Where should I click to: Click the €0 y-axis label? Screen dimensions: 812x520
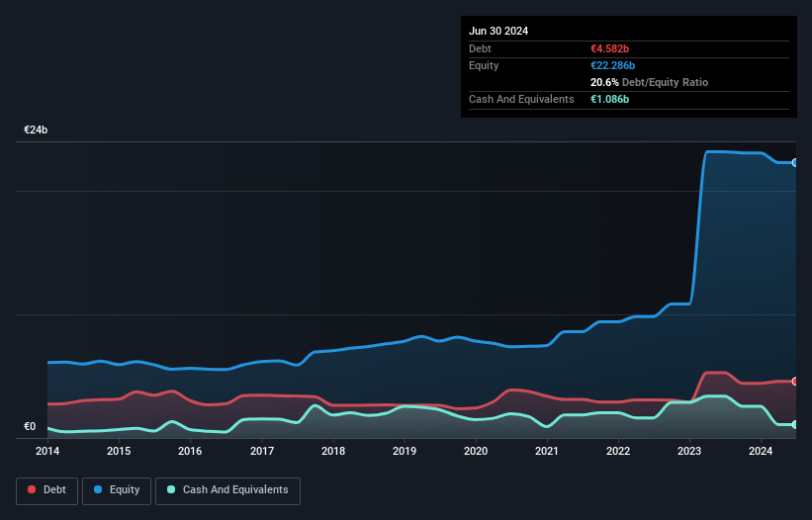(x=30, y=427)
